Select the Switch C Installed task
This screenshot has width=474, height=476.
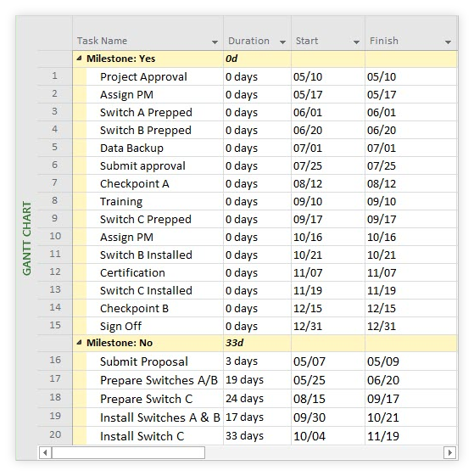(146, 291)
